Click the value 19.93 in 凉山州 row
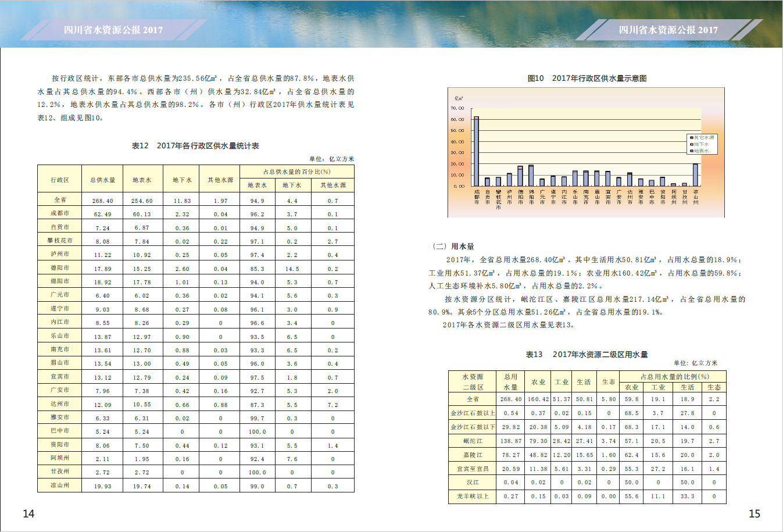 point(103,487)
